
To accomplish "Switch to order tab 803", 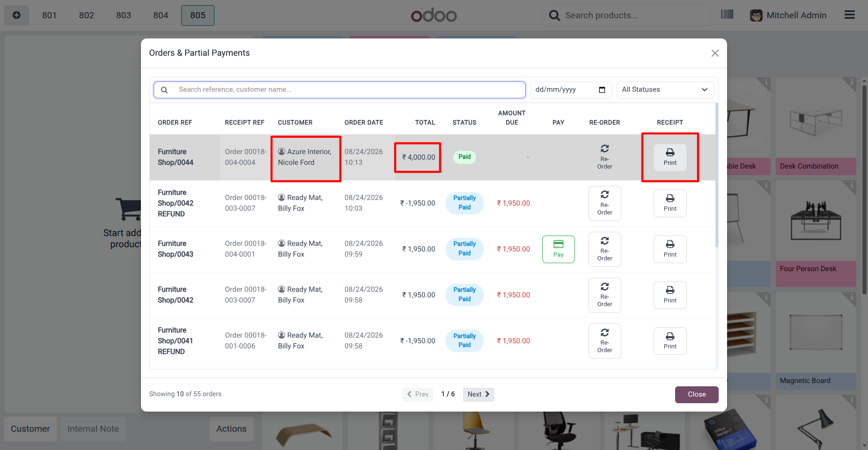I will point(124,15).
